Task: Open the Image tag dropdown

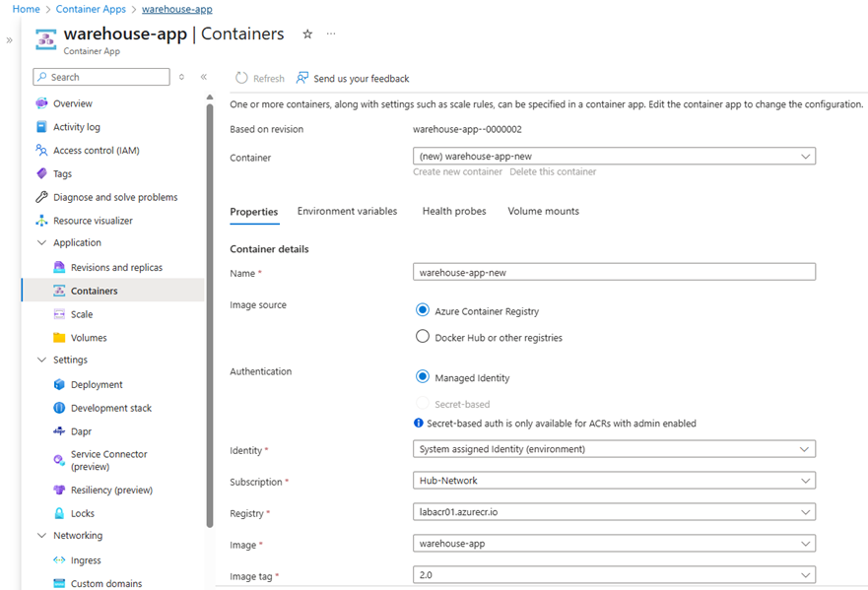Action: pos(614,574)
